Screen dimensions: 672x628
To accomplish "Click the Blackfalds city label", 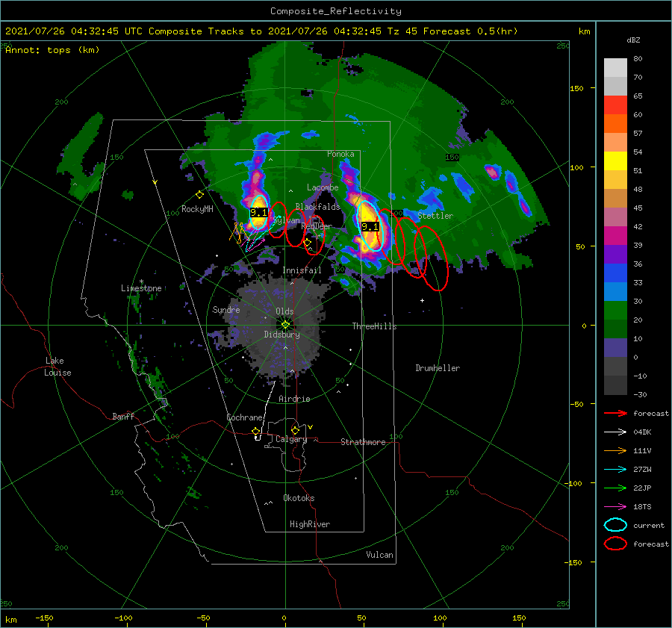I will click(x=317, y=207).
